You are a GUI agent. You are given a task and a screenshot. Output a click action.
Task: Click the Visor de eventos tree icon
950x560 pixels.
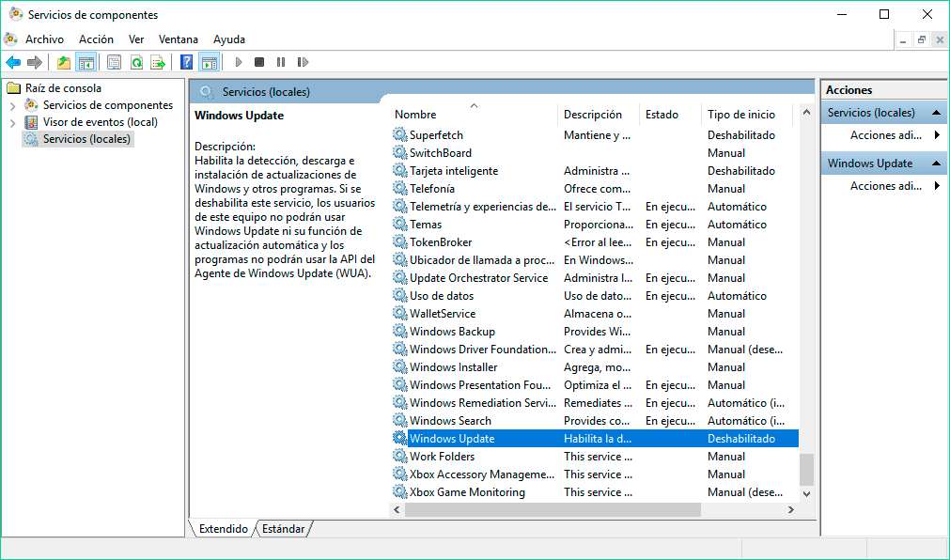tap(32, 122)
